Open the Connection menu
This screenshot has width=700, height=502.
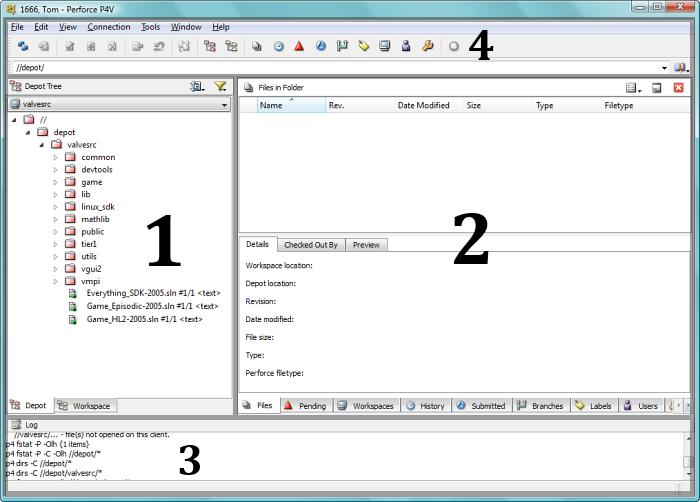point(109,27)
